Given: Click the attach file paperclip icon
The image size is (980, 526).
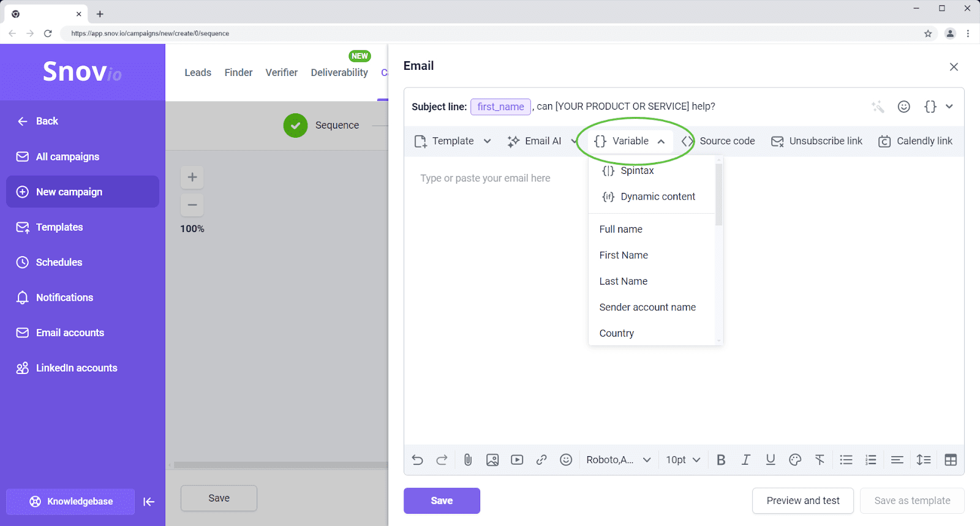Looking at the screenshot, I should point(468,460).
